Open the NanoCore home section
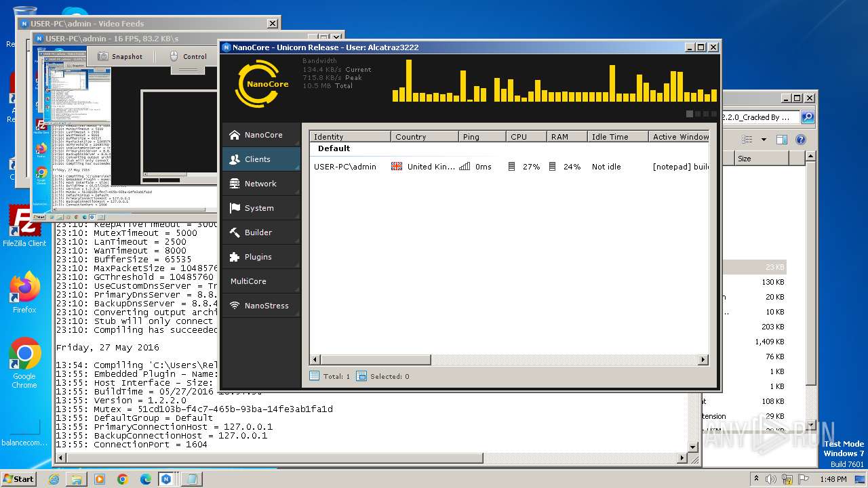This screenshot has height=488, width=868. click(x=261, y=135)
